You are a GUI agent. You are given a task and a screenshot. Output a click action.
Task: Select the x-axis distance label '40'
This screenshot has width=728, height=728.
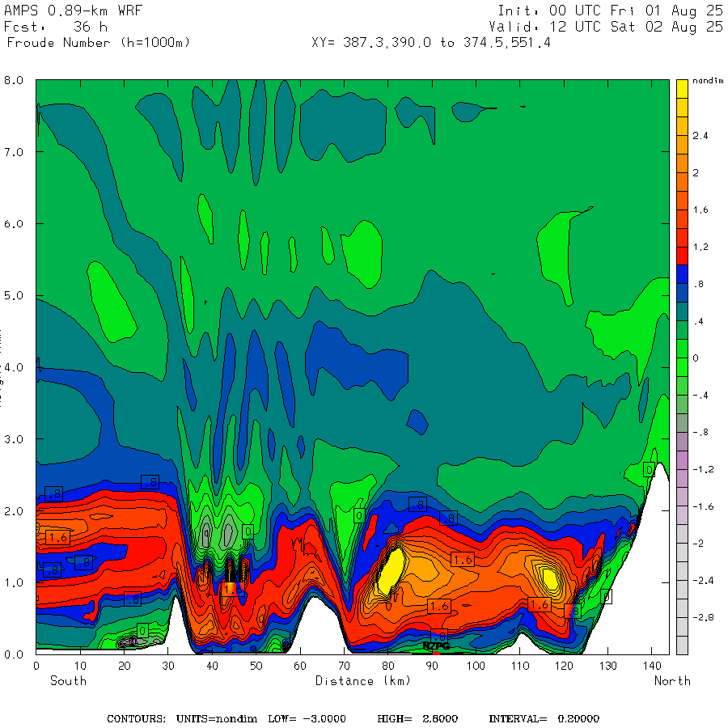212,667
